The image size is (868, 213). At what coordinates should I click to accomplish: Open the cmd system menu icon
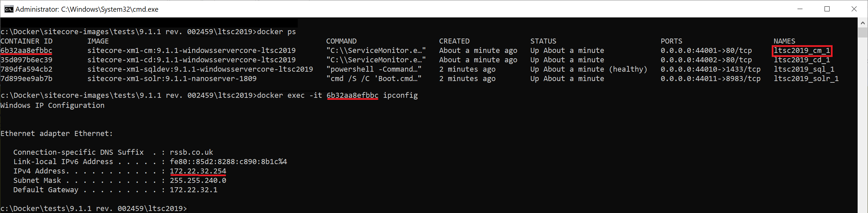pyautogui.click(x=8, y=9)
